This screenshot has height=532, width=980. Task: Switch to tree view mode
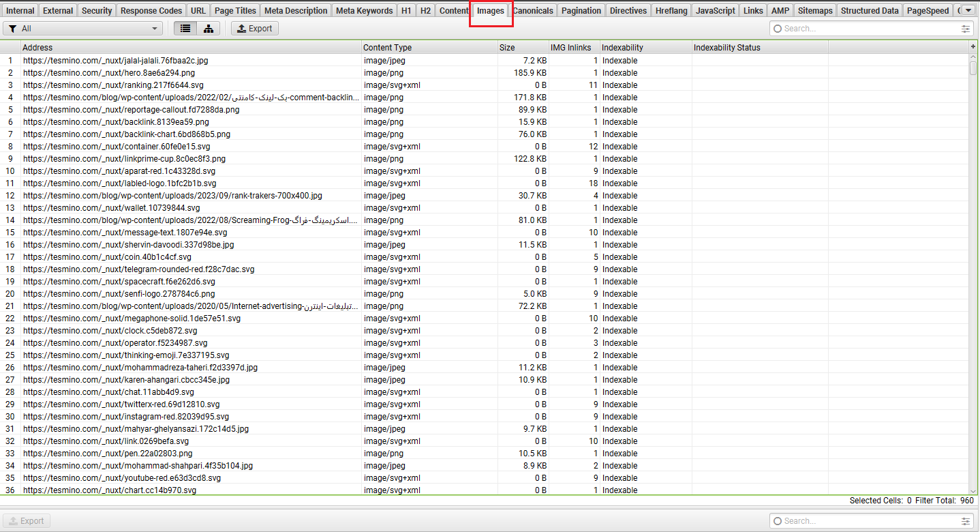209,29
